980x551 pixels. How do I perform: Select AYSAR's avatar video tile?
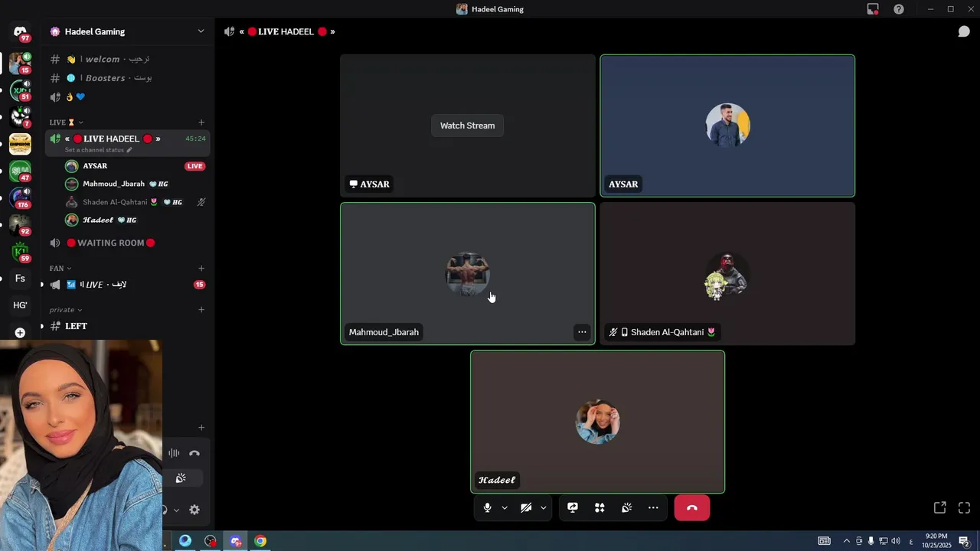(727, 126)
